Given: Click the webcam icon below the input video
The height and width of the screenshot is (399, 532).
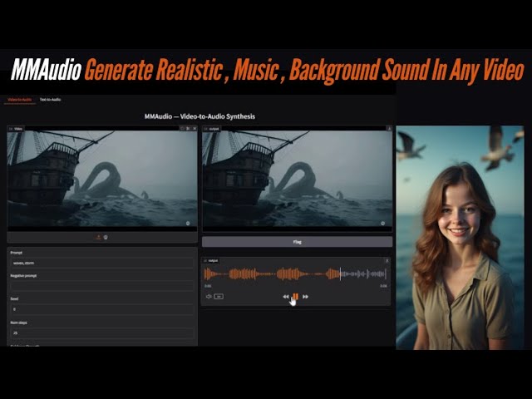Looking at the screenshot, I should (x=106, y=237).
